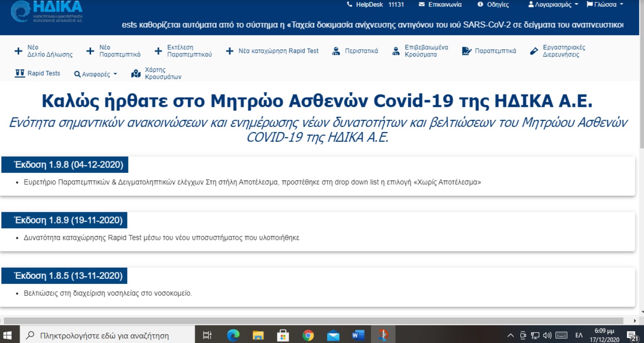This screenshot has width=644, height=343.
Task: Select Εκτέλεση Παραπεμπτικού menu item
Action: click(x=183, y=51)
